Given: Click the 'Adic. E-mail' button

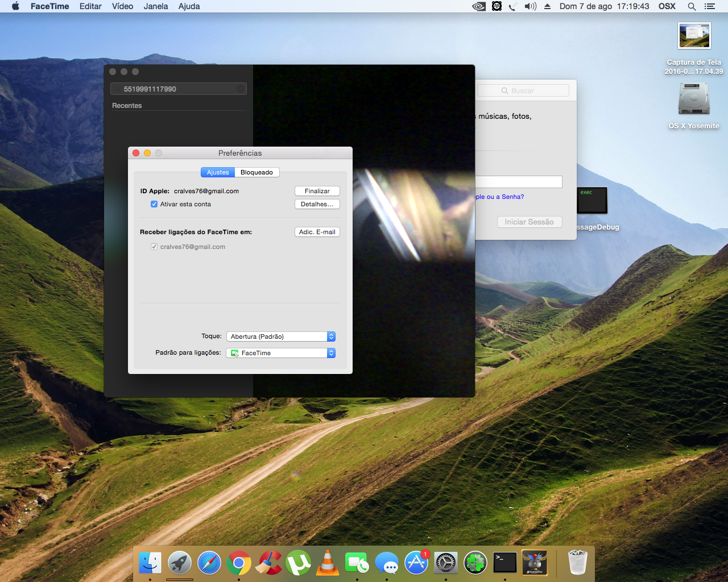Looking at the screenshot, I should 317,232.
